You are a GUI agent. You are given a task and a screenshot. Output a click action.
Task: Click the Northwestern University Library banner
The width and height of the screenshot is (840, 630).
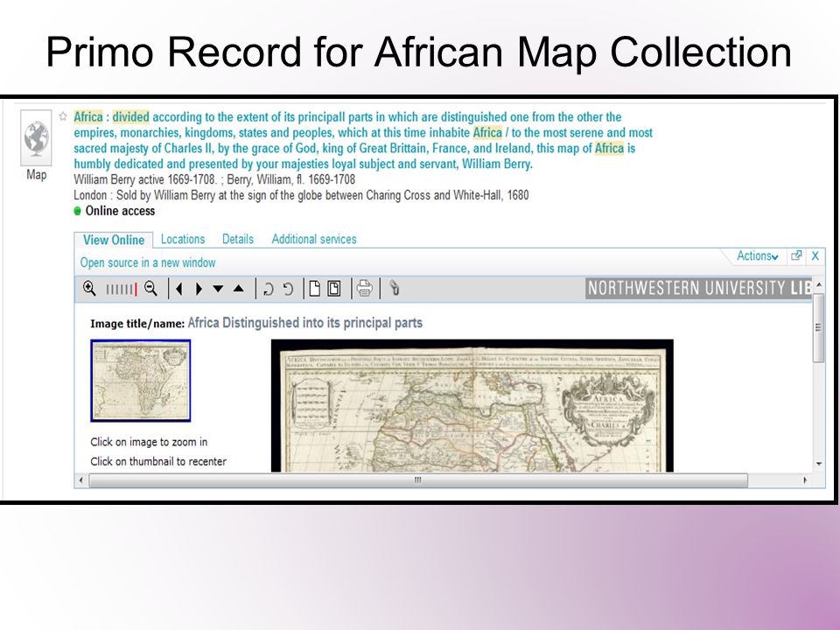pyautogui.click(x=699, y=288)
